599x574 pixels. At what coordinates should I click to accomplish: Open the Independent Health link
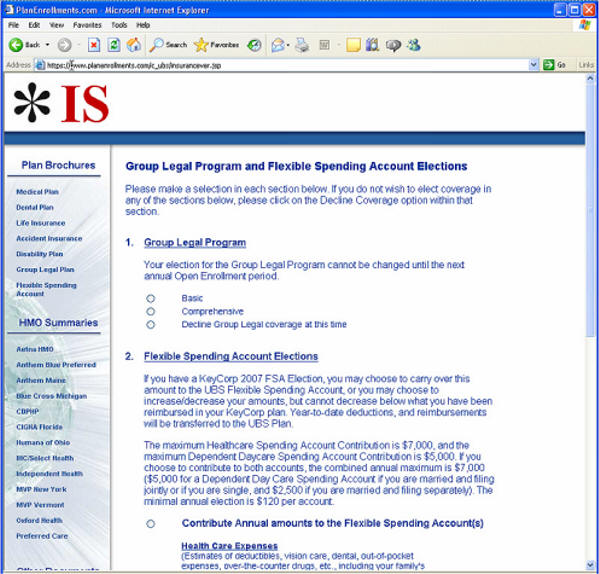pos(49,474)
